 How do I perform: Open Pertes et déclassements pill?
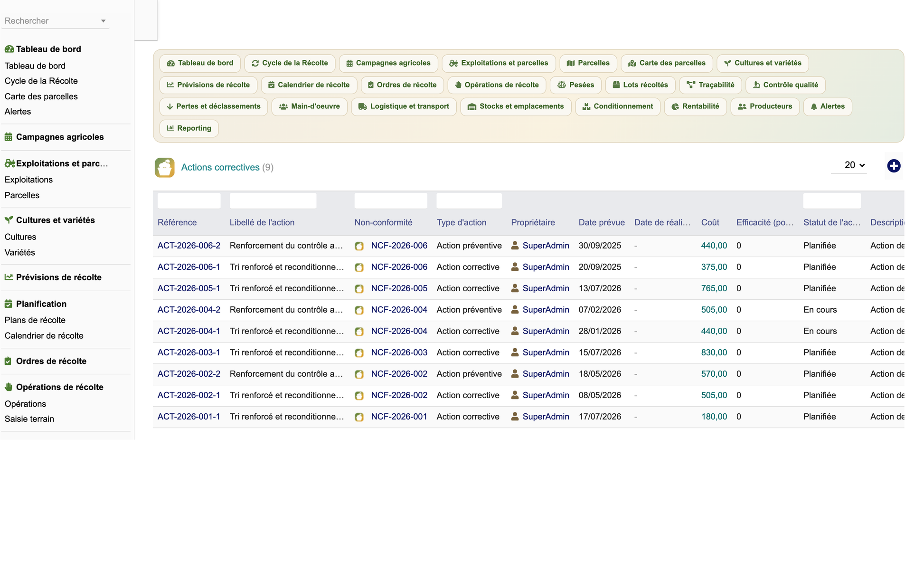coord(214,106)
